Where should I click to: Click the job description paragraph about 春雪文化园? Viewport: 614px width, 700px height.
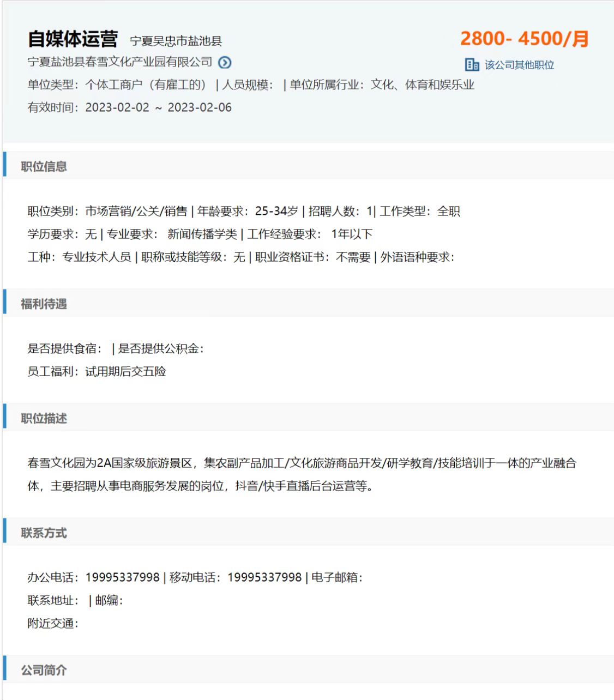tap(302, 474)
